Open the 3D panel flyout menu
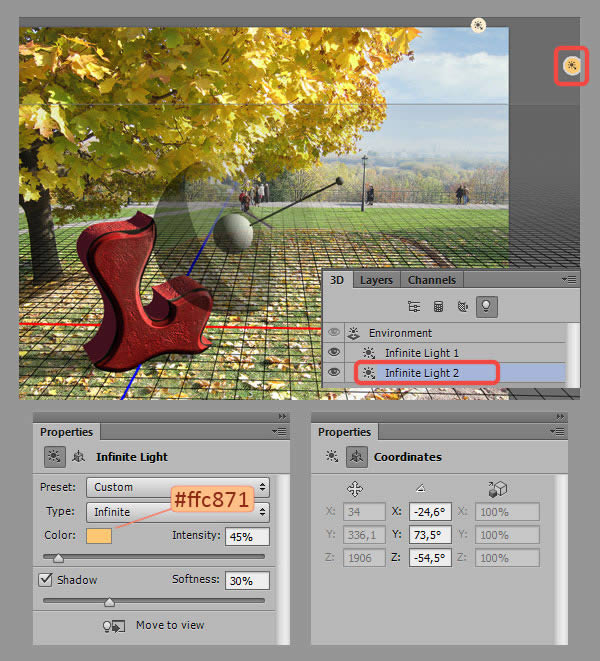The height and width of the screenshot is (661, 600). 569,280
